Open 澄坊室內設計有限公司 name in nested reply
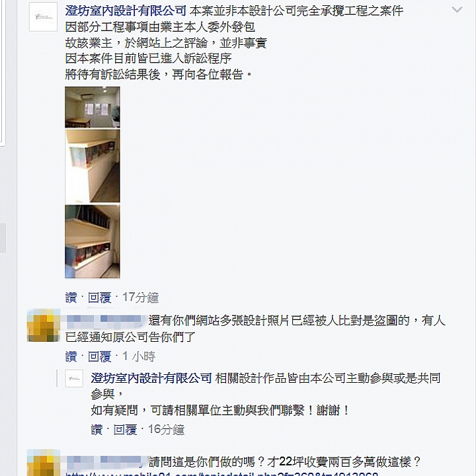The image size is (476, 476). (151, 378)
